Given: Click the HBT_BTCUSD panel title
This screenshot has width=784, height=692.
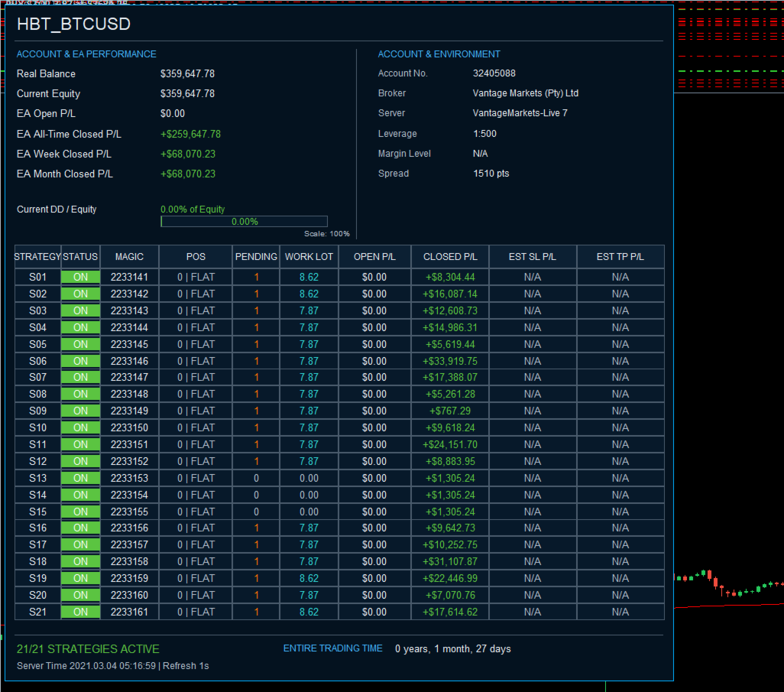Looking at the screenshot, I should pyautogui.click(x=73, y=24).
